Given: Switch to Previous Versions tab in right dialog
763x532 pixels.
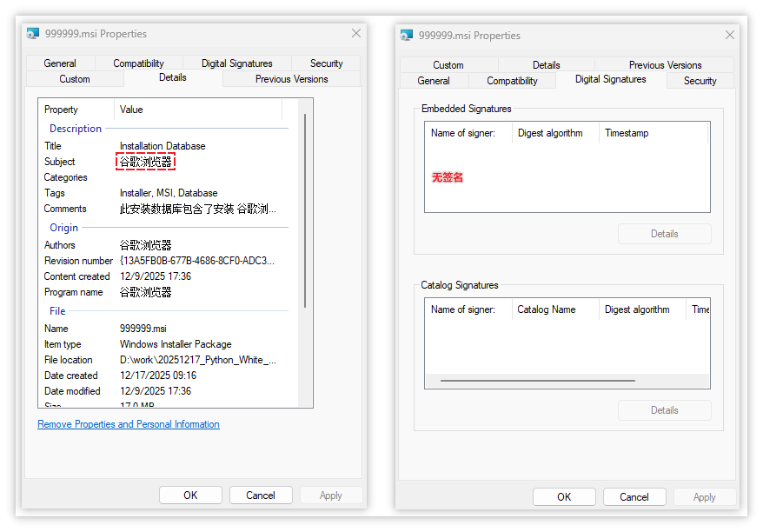Looking at the screenshot, I should (665, 64).
